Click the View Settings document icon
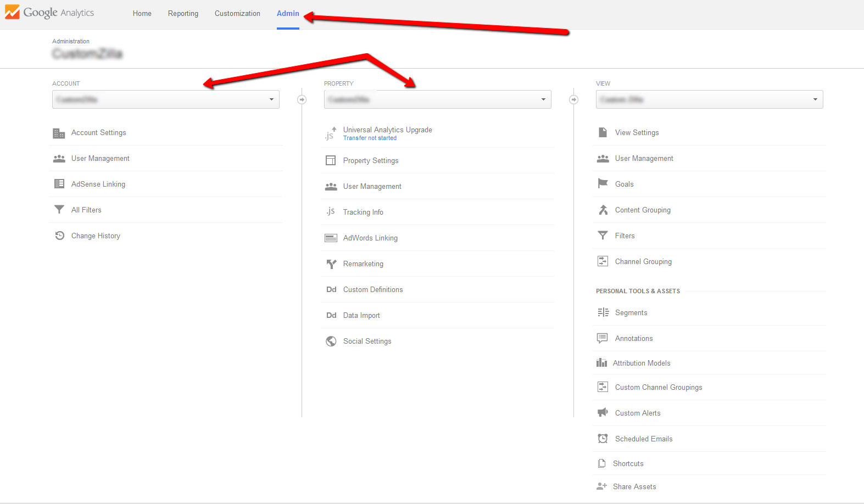 click(603, 132)
